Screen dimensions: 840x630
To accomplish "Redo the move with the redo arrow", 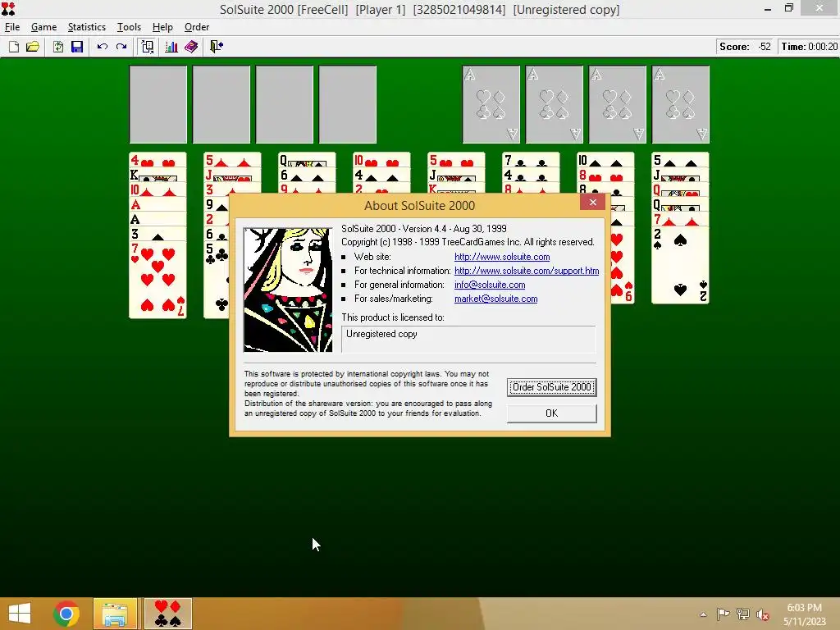I will pyautogui.click(x=121, y=47).
